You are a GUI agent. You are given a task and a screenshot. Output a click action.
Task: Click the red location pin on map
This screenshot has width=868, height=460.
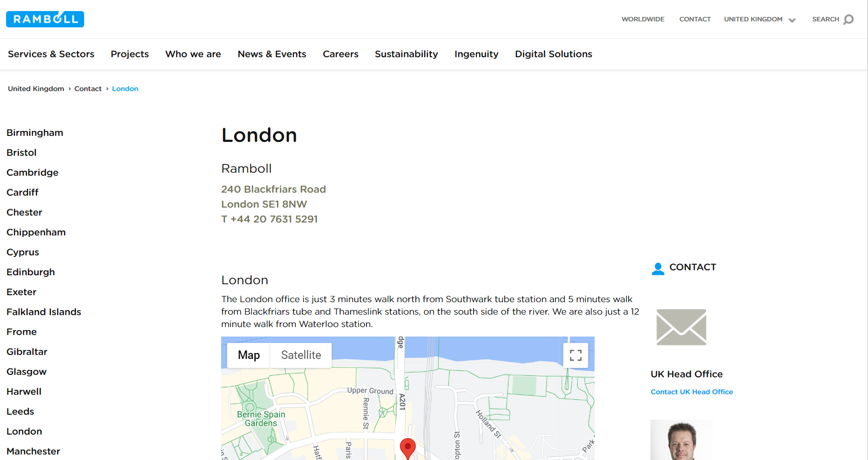pos(408,448)
